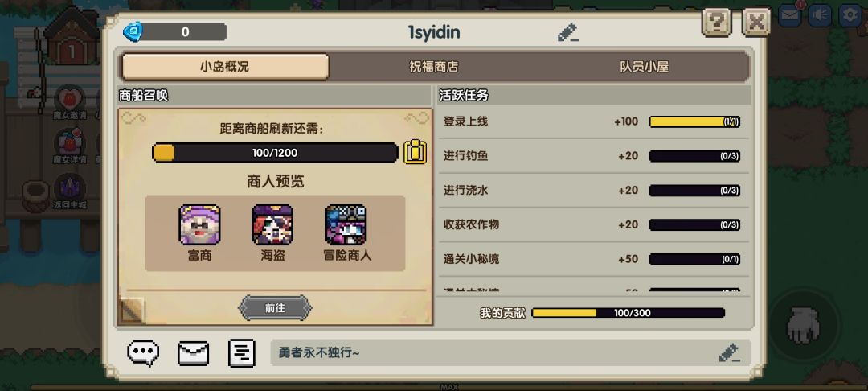Open the top-right settings gear icon

(850, 15)
